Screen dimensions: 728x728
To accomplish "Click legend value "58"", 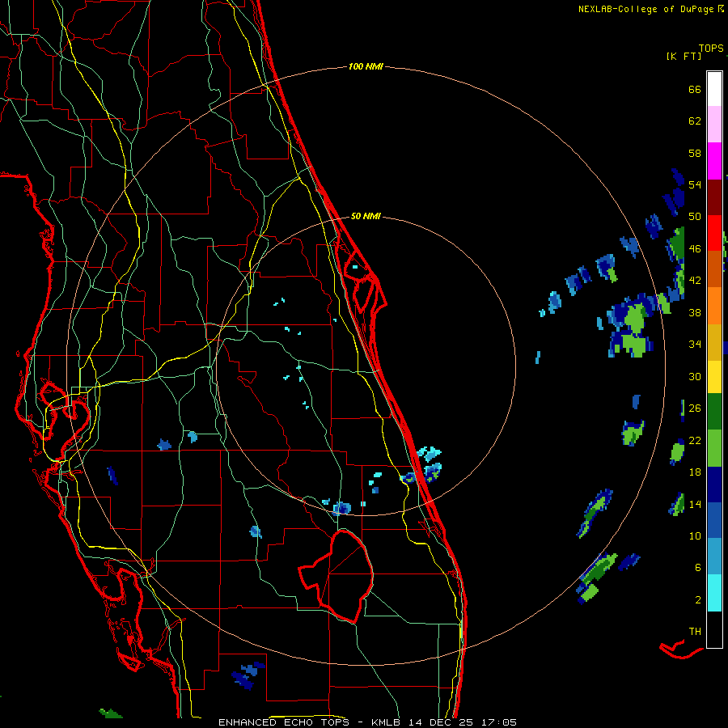I will [x=695, y=153].
